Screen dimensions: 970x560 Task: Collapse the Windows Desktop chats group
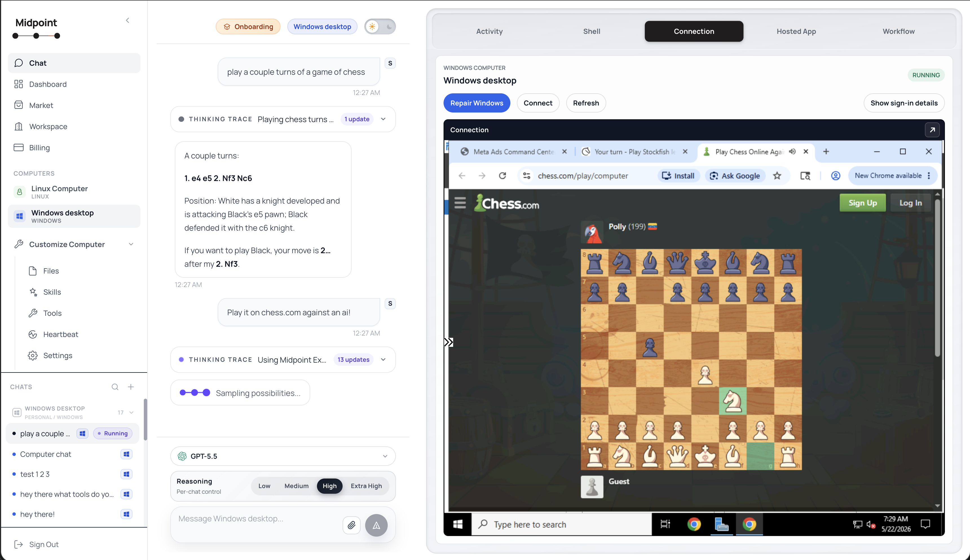[131, 413]
